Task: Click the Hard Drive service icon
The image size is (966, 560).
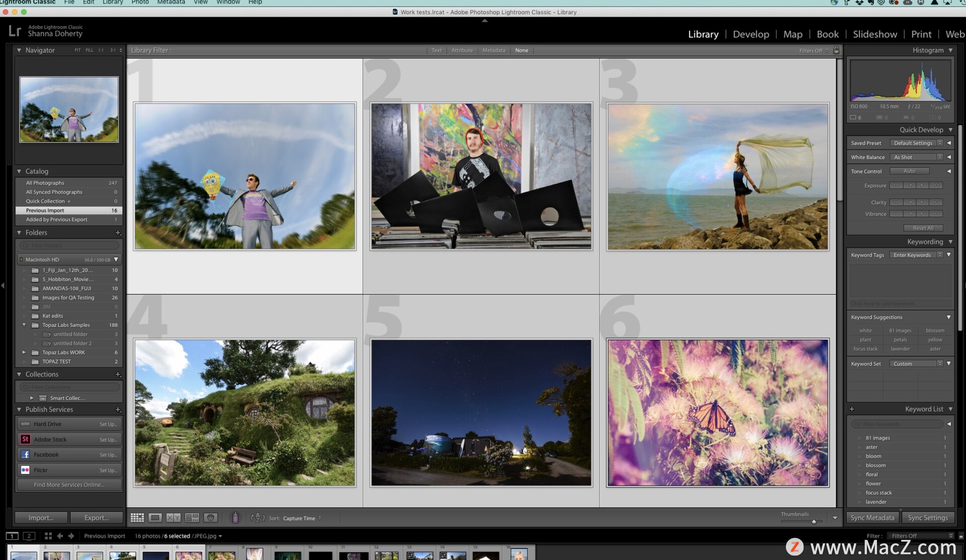Action: pos(25,424)
